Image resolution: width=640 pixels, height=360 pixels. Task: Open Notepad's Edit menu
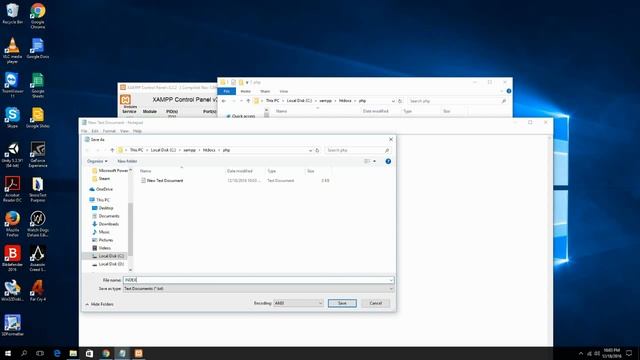(x=95, y=131)
